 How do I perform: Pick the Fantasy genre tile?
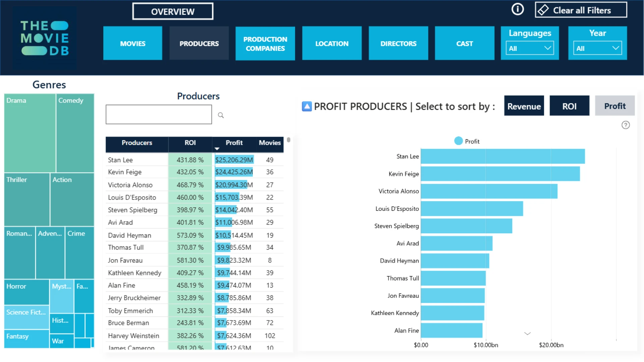(26, 339)
